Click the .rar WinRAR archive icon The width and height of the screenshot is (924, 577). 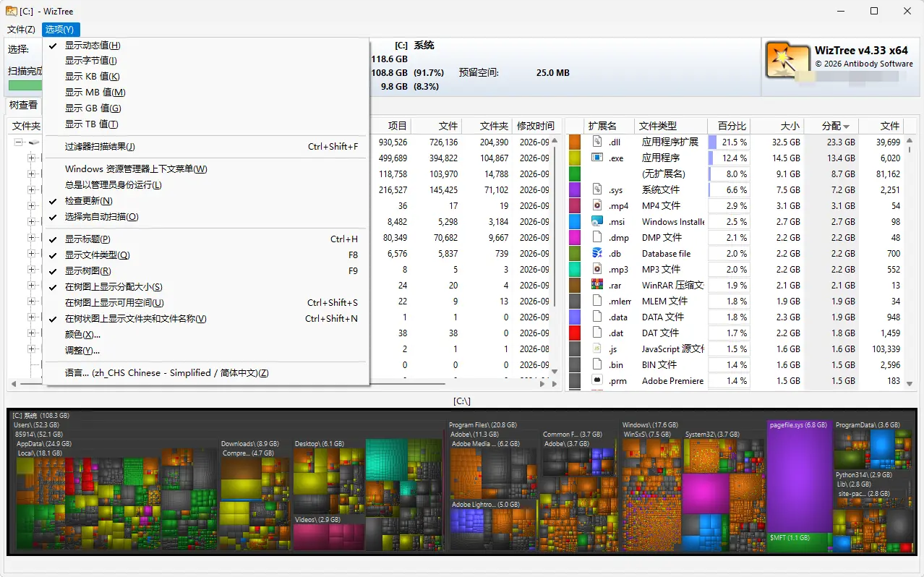[x=597, y=285]
